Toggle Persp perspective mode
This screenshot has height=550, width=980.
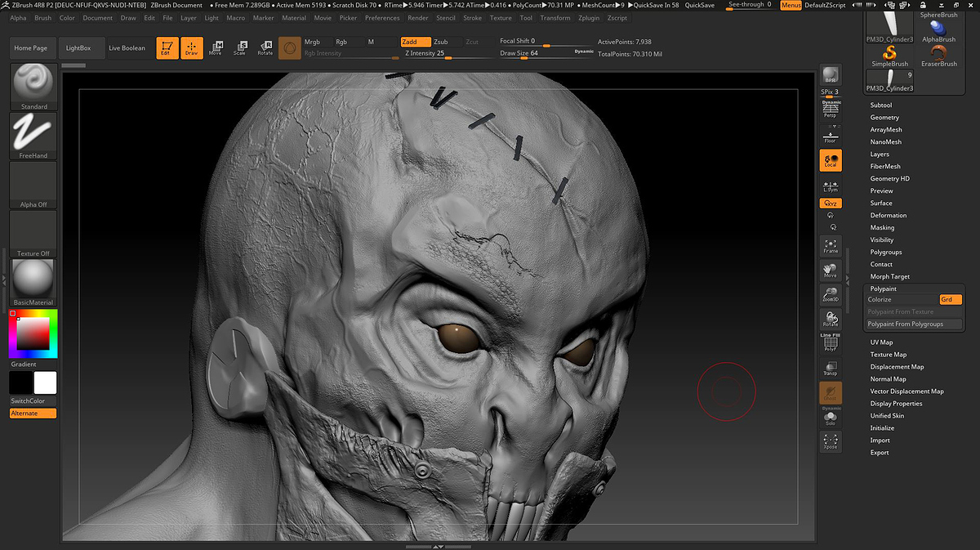point(831,110)
